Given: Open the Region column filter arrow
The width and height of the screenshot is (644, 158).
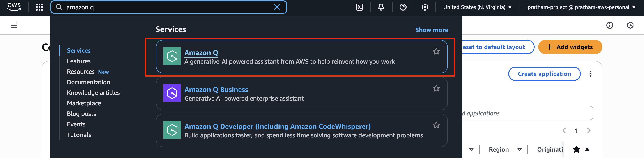Looking at the screenshot, I should point(520,149).
